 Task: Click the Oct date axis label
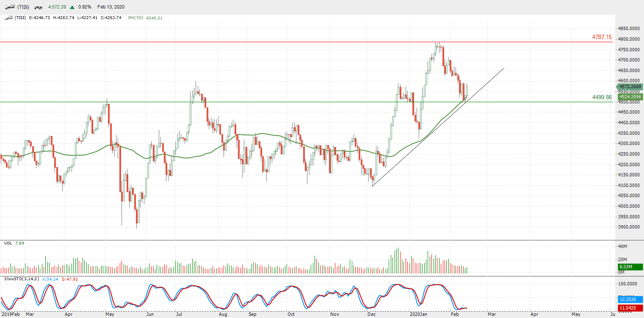pyautogui.click(x=291, y=315)
